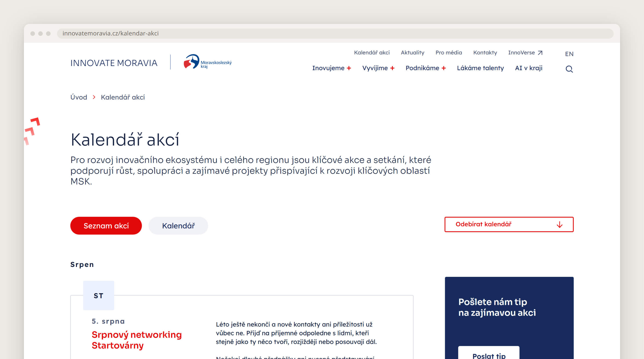Click the browser address bar
This screenshot has width=644, height=359.
(335, 33)
